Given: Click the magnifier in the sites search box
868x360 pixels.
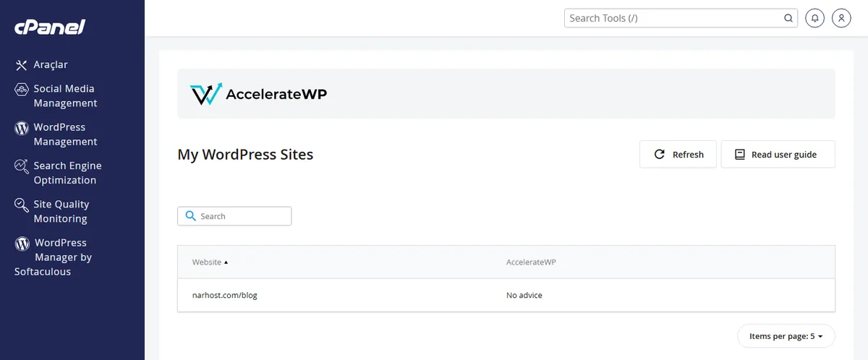Looking at the screenshot, I should click(x=190, y=216).
